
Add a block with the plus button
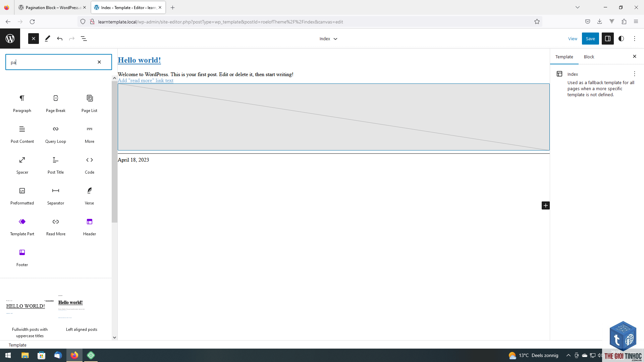[546, 205]
